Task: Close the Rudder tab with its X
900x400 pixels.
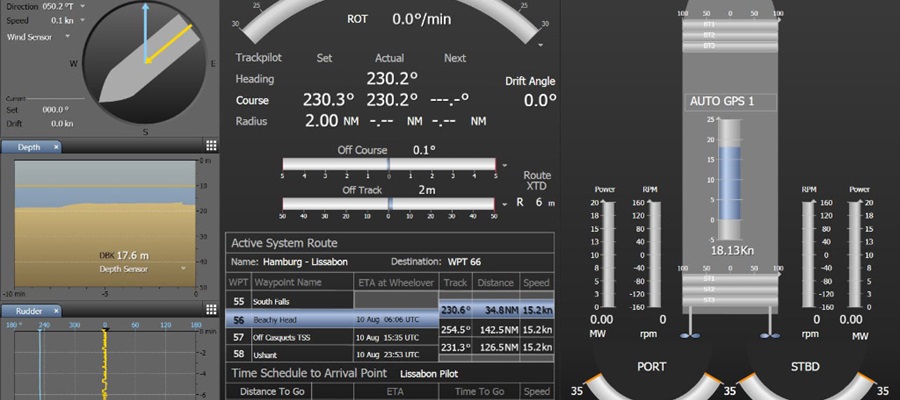Action: point(56,312)
